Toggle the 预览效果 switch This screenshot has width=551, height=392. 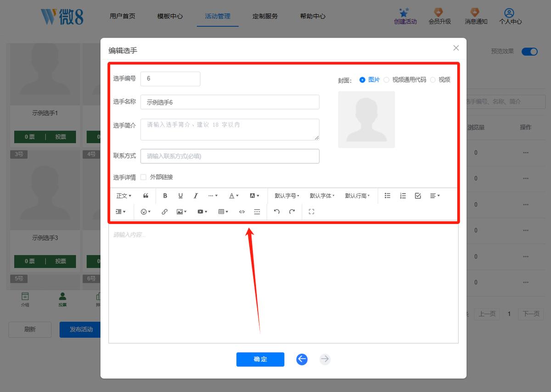coord(529,51)
